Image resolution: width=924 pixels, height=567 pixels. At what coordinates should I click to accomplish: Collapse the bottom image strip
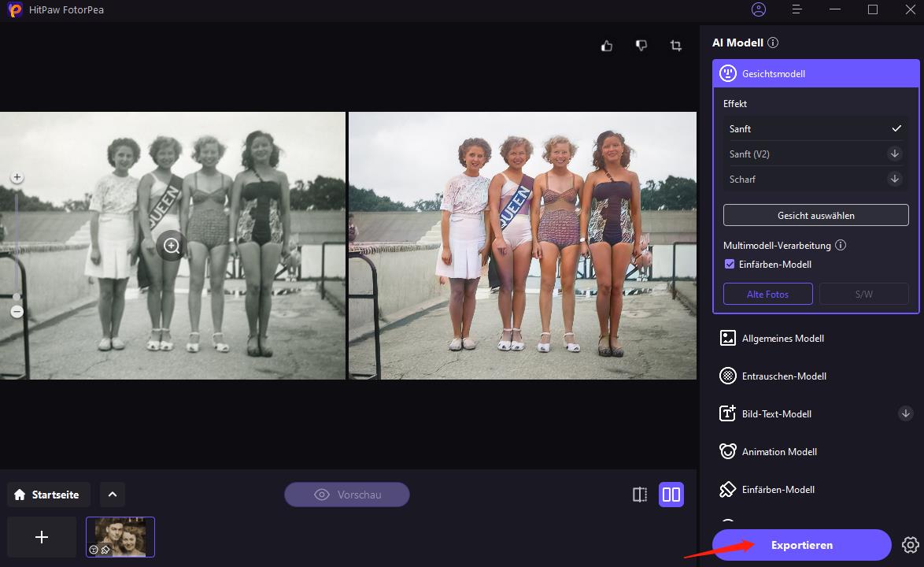(x=111, y=494)
